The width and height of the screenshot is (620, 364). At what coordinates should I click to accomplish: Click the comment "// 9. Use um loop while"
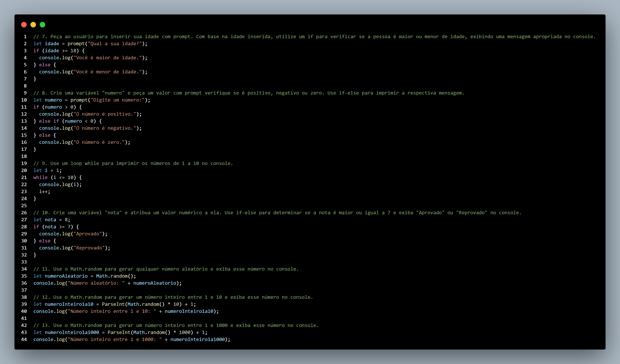(x=133, y=163)
